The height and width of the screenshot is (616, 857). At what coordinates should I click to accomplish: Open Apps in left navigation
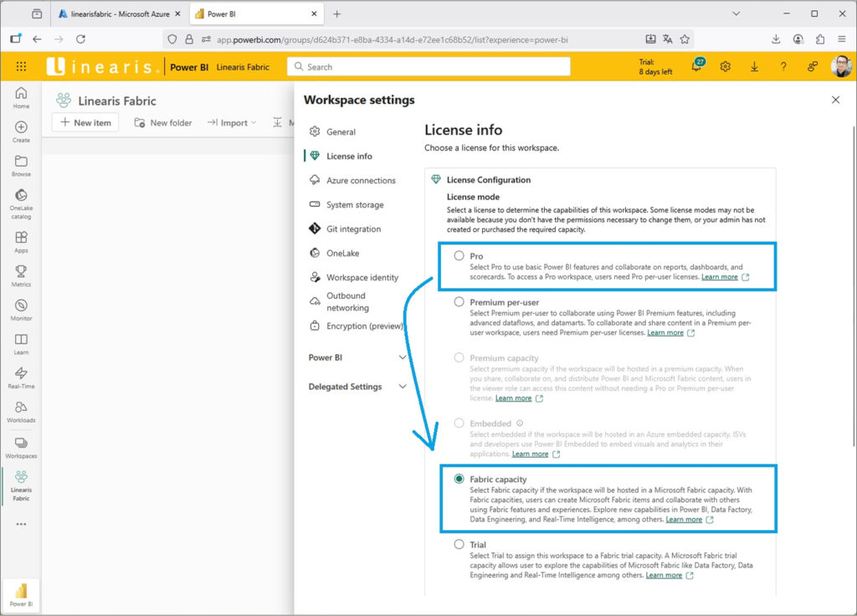[x=21, y=242]
